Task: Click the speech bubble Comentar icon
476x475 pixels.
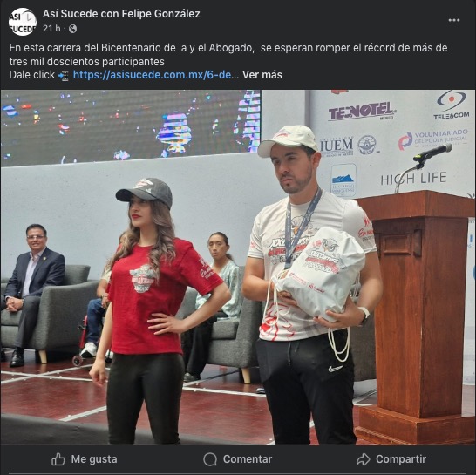Action: pyautogui.click(x=210, y=459)
